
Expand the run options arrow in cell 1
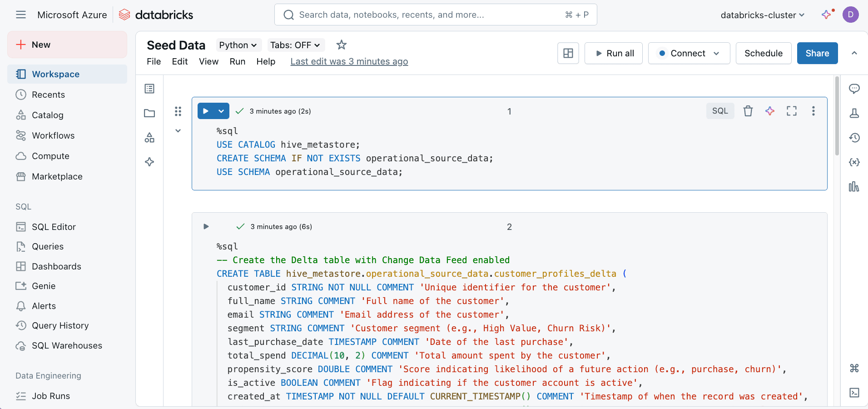click(221, 111)
